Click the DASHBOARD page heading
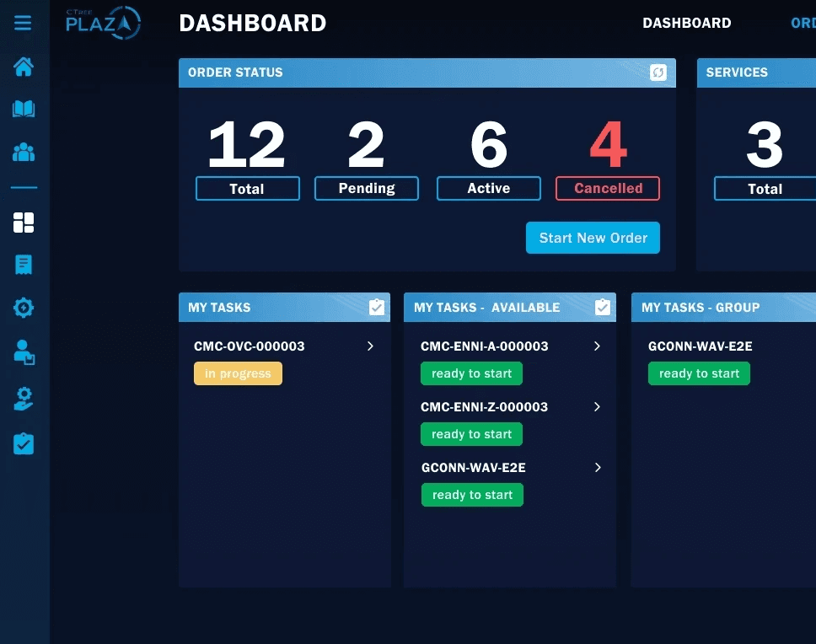 [x=252, y=23]
